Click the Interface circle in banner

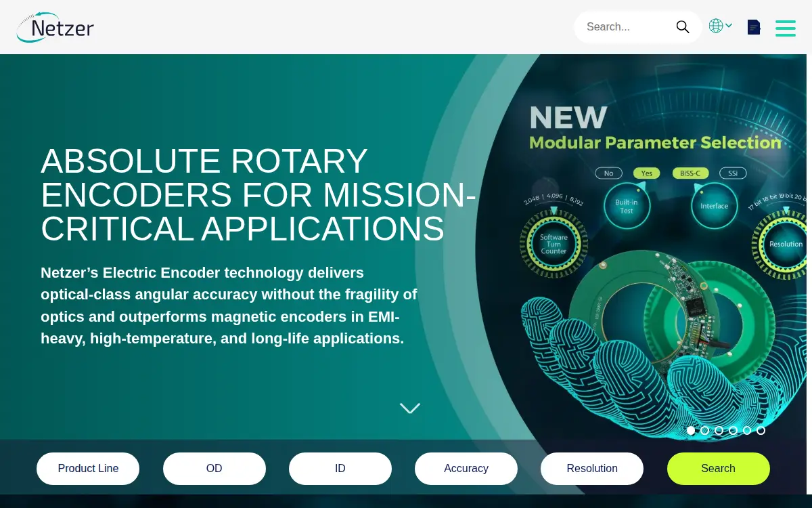[714, 206]
